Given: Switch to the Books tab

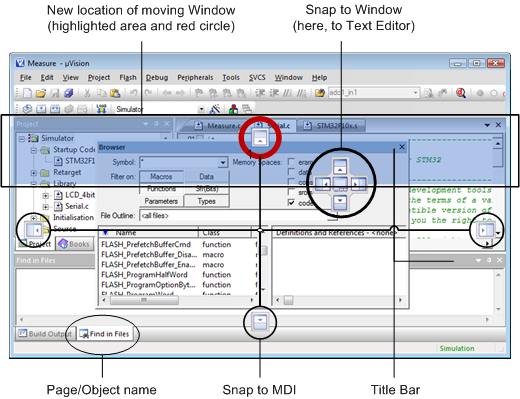Looking at the screenshot, I should pyautogui.click(x=75, y=244).
